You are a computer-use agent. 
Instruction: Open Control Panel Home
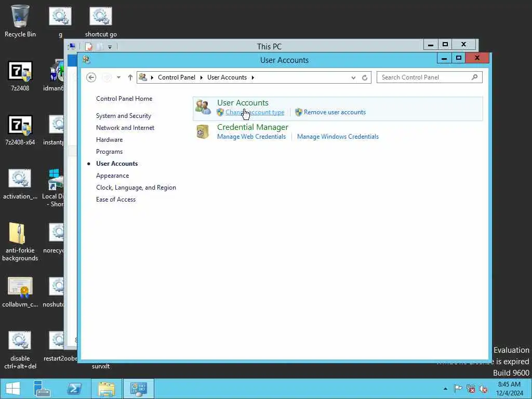(124, 99)
